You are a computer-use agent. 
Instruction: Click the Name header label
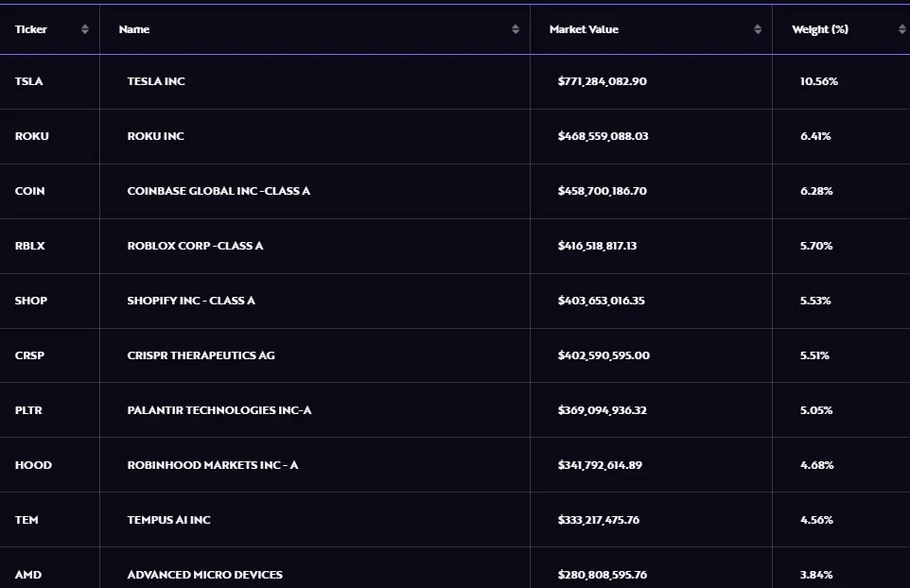(134, 29)
